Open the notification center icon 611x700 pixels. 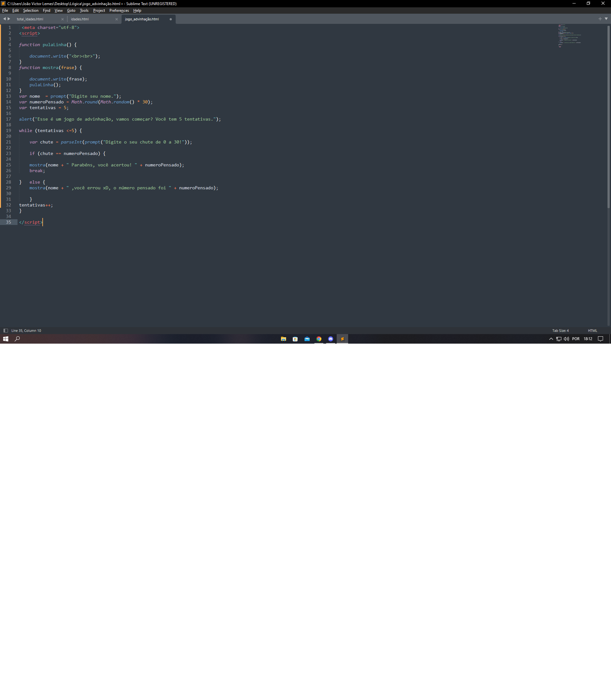tap(600, 339)
